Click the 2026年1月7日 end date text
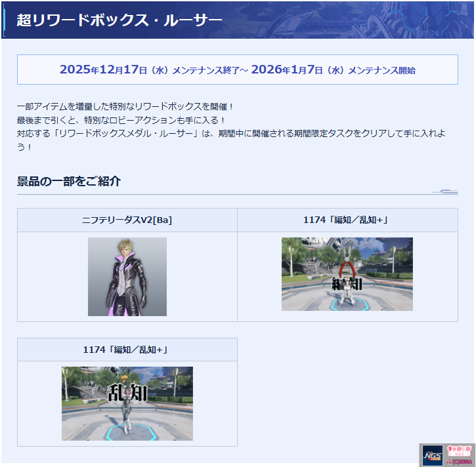The height and width of the screenshot is (467, 476). (x=289, y=70)
